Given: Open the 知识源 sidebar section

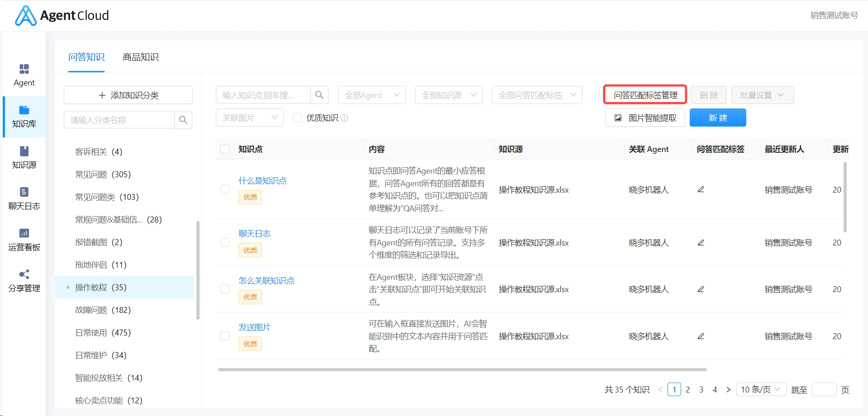Looking at the screenshot, I should pyautogui.click(x=24, y=158).
